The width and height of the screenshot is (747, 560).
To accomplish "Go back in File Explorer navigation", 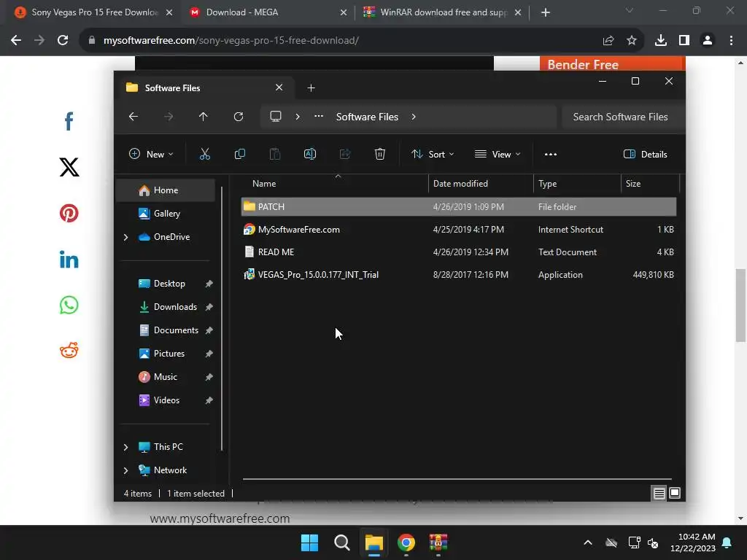I will coord(133,117).
